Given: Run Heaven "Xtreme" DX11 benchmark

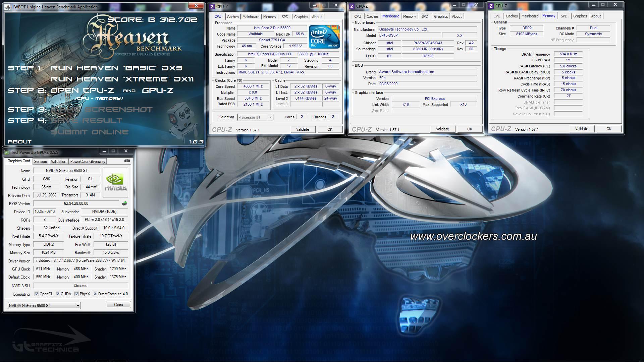Looking at the screenshot, I should click(x=122, y=79).
